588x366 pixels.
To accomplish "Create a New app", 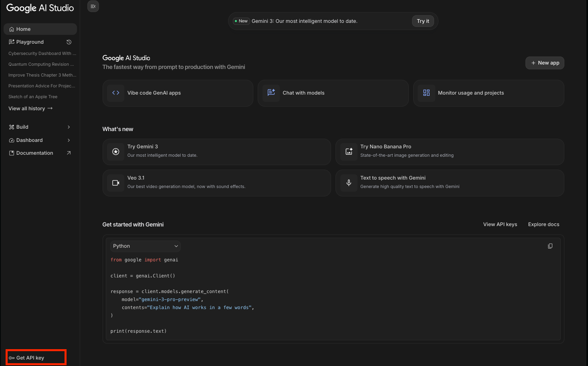I will coord(545,63).
